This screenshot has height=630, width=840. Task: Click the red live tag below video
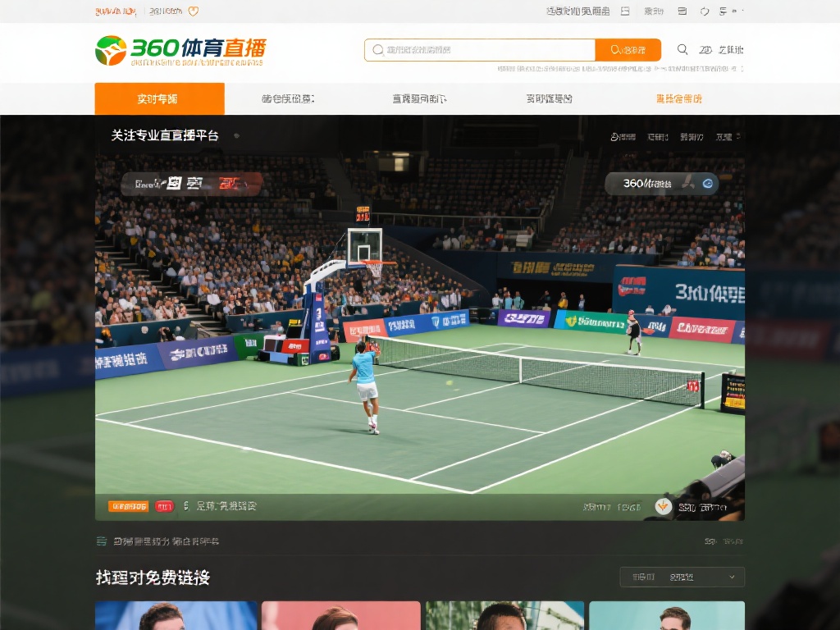point(164,507)
